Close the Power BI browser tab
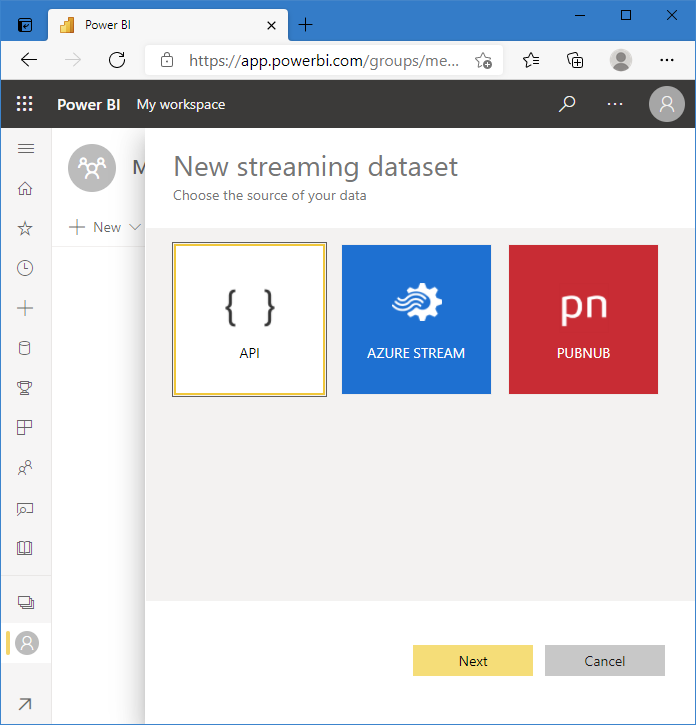The image size is (696, 725). [271, 25]
